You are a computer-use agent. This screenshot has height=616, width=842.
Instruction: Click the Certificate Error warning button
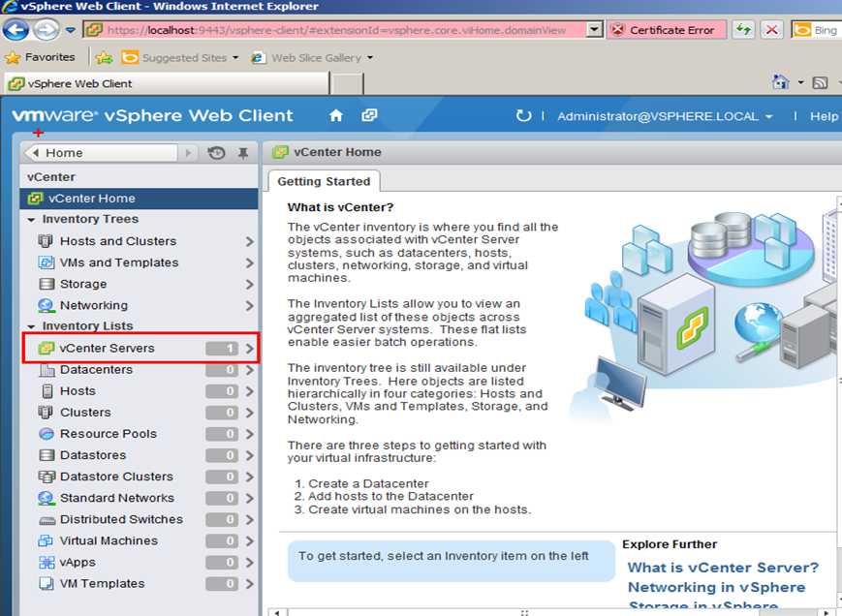point(666,29)
